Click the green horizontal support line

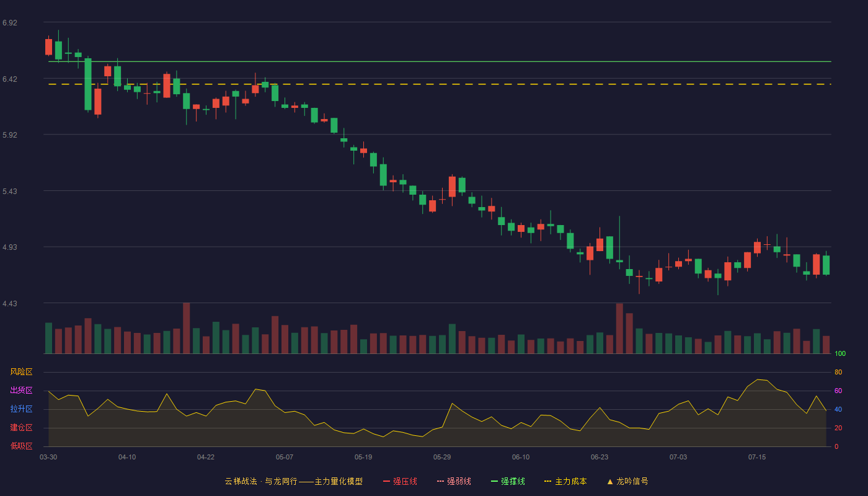click(440, 61)
